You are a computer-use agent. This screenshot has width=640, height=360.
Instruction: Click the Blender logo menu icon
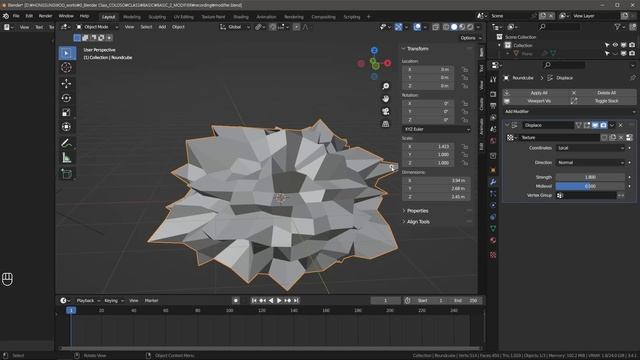[x=6, y=16]
